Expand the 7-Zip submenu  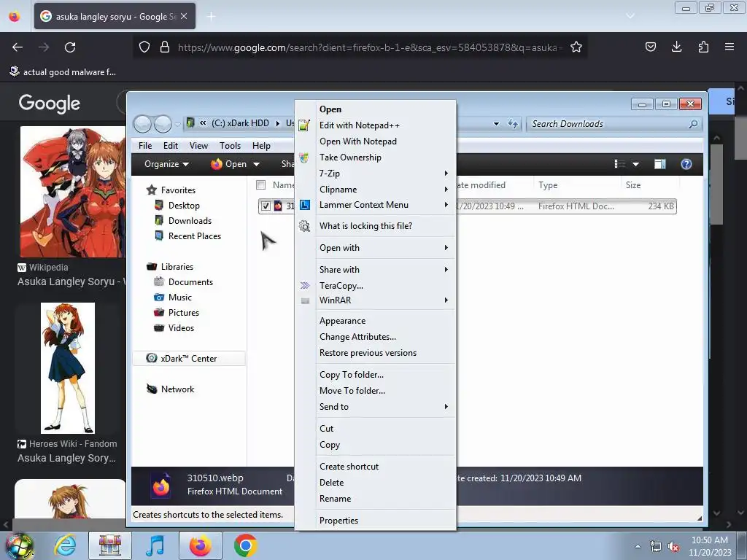click(x=376, y=174)
